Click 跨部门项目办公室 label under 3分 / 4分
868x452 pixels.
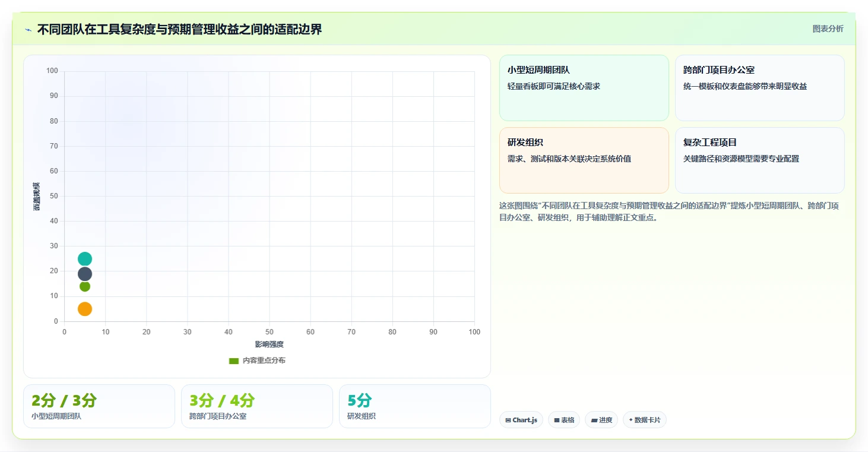[x=218, y=416]
